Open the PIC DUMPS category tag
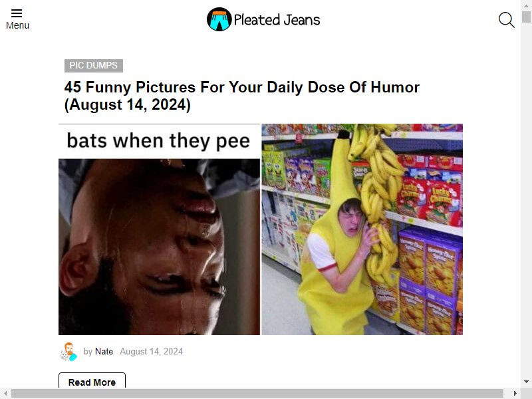This screenshot has width=532, height=399. pyautogui.click(x=94, y=65)
